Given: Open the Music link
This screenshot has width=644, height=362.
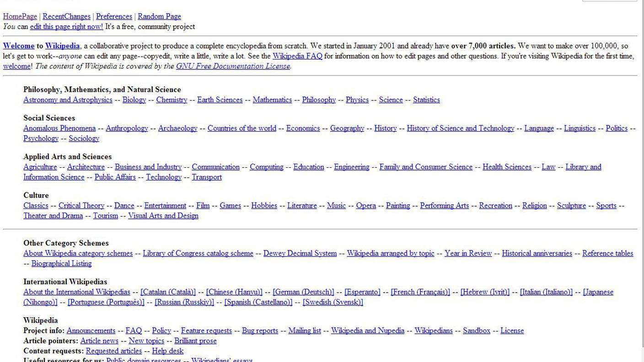Looking at the screenshot, I should 336,206.
